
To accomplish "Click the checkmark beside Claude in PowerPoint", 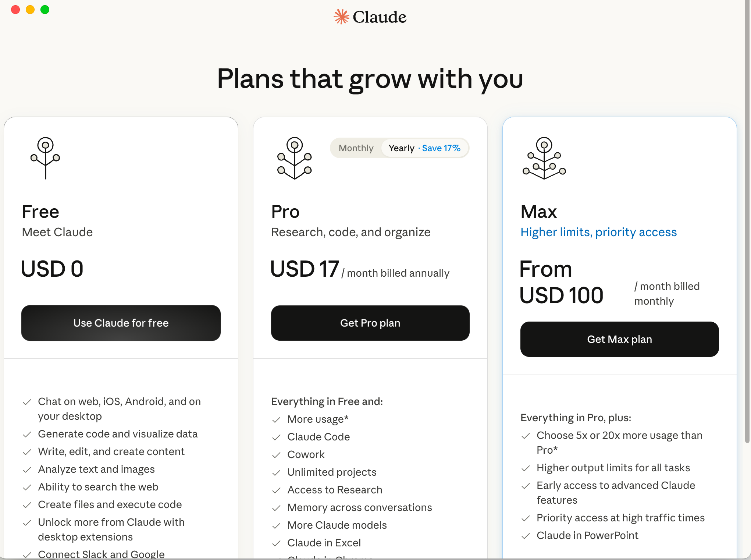I will coord(526,536).
